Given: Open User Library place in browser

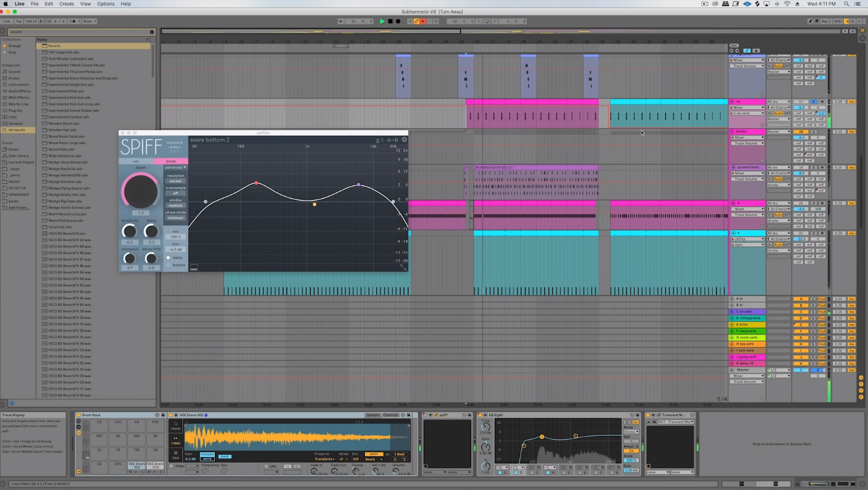Looking at the screenshot, I should [18, 156].
